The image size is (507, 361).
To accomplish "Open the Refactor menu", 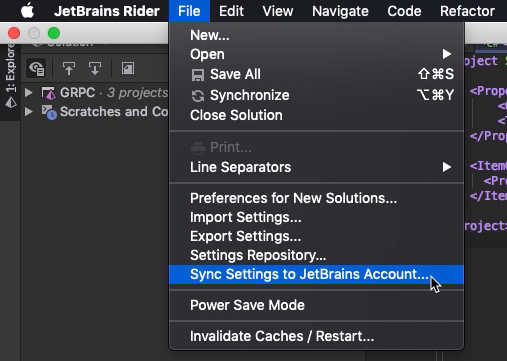I will tap(467, 11).
